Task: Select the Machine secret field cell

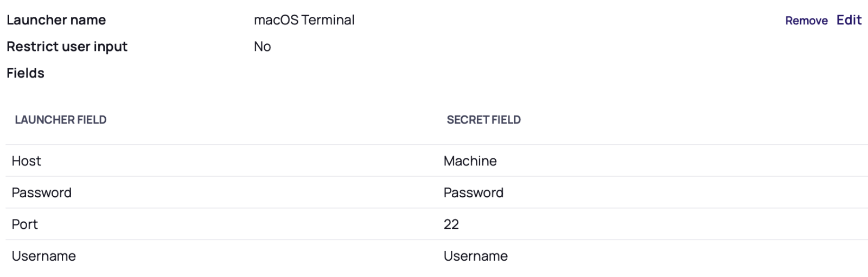Action: pos(470,161)
